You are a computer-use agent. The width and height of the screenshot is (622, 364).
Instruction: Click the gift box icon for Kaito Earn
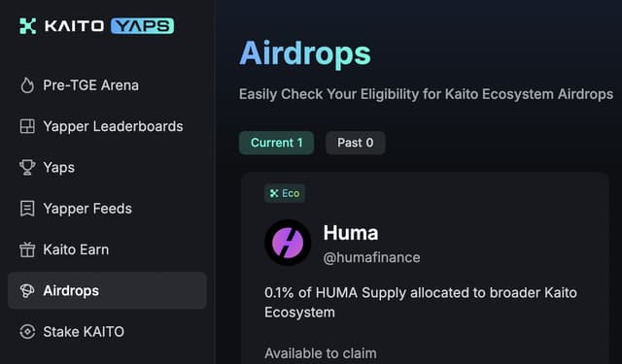coord(27,249)
